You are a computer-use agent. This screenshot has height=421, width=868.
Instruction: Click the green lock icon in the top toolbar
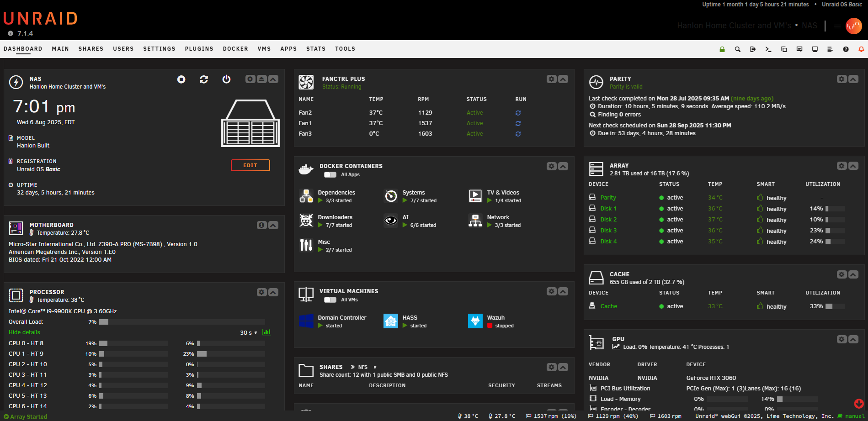coord(722,49)
